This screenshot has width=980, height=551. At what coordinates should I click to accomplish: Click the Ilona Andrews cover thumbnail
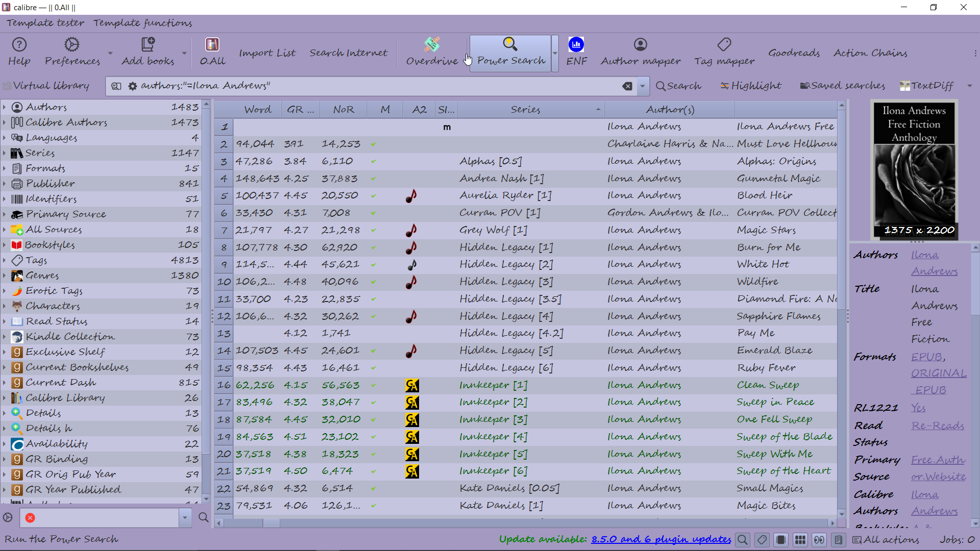pyautogui.click(x=914, y=169)
